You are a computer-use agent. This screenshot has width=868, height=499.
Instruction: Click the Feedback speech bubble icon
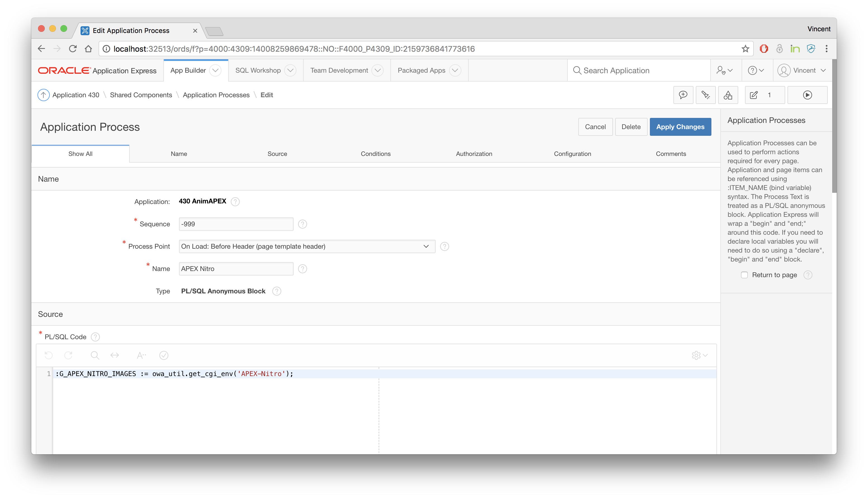coord(683,95)
